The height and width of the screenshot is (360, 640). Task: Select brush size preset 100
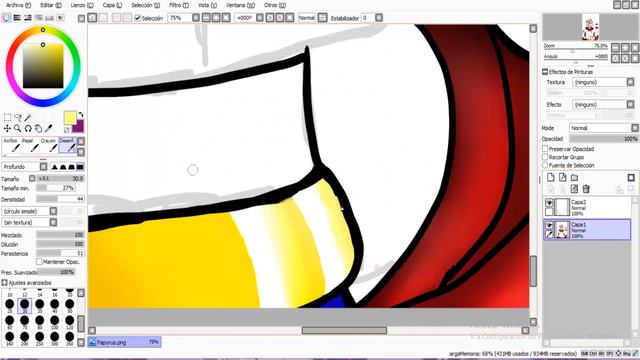click(54, 321)
